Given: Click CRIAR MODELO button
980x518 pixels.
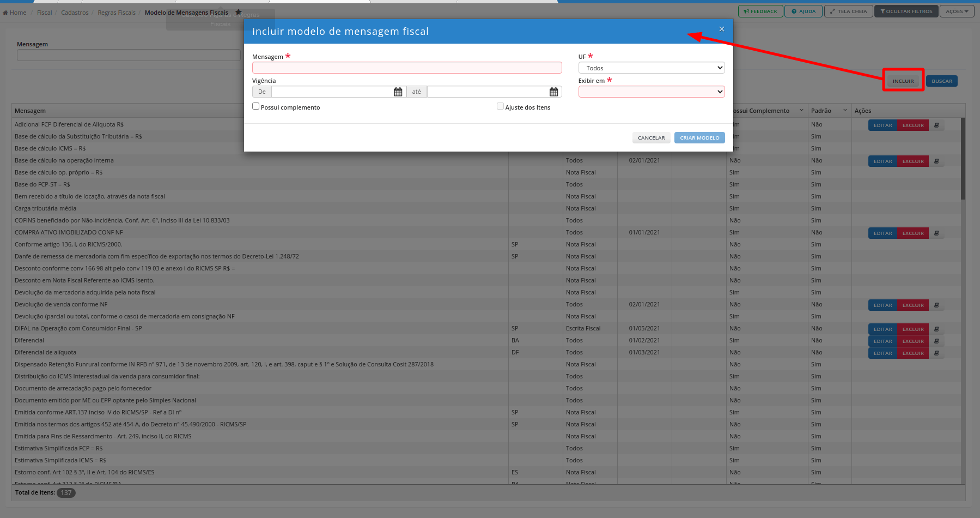Looking at the screenshot, I should pos(699,138).
